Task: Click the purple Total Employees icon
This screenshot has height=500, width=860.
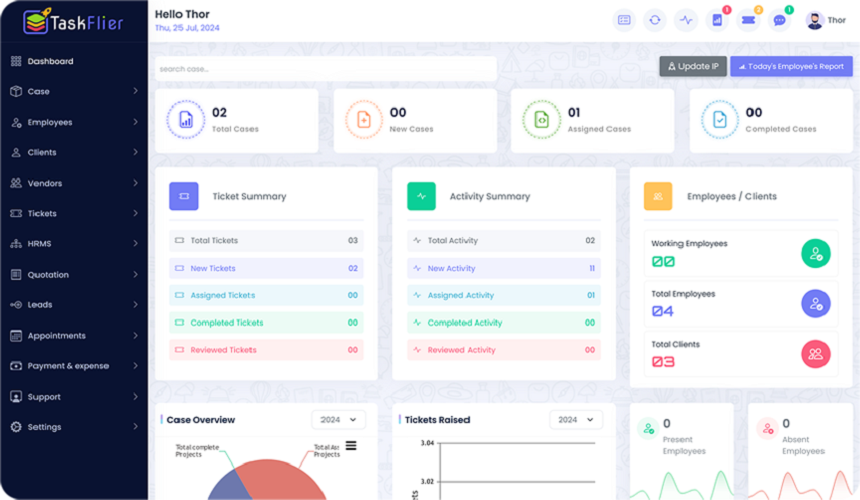Action: click(816, 304)
